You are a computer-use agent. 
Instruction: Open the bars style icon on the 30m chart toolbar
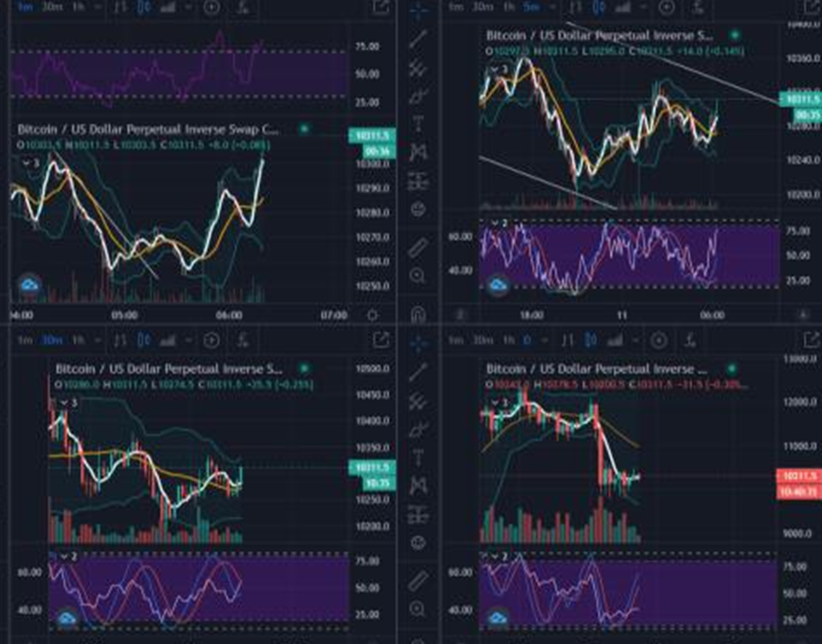[120, 341]
